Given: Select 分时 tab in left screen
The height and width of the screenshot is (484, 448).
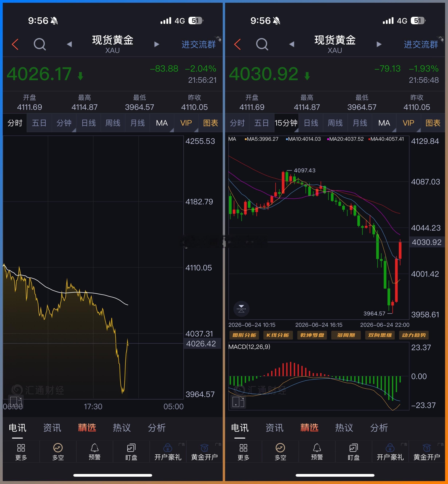Looking at the screenshot, I should pos(15,123).
